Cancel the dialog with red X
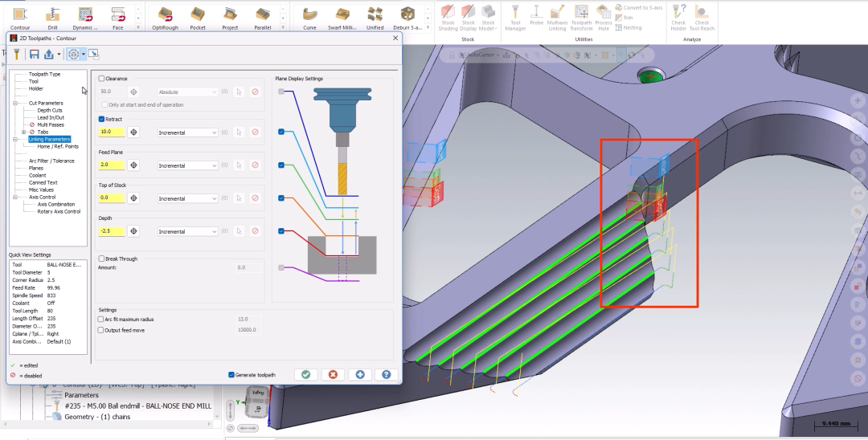 coord(333,374)
